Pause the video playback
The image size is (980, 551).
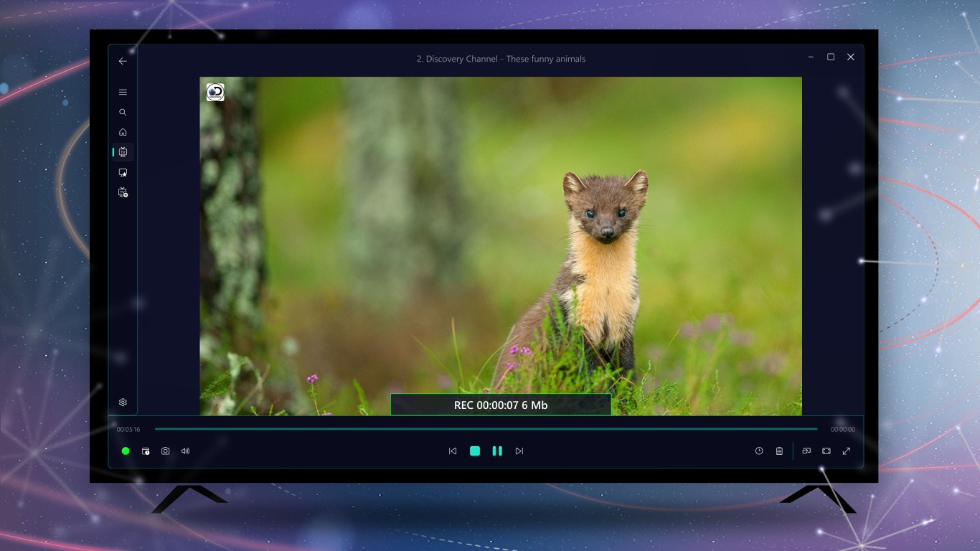tap(497, 451)
